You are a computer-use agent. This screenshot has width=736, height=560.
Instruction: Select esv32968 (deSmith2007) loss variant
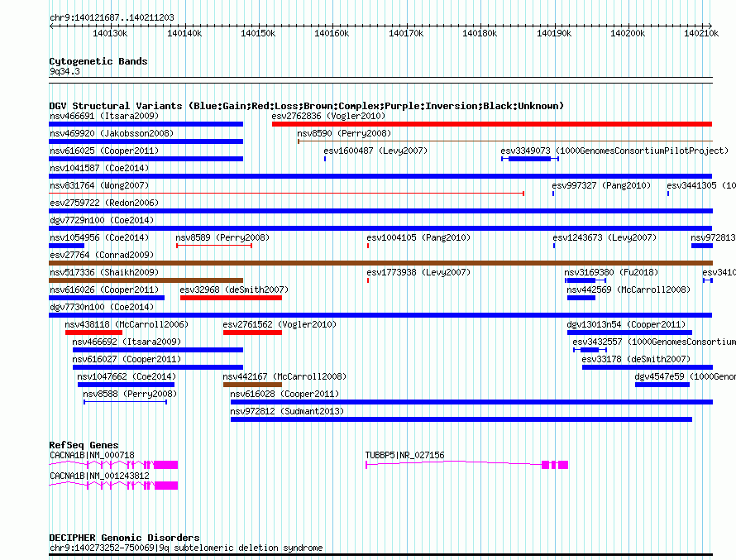pyautogui.click(x=231, y=298)
